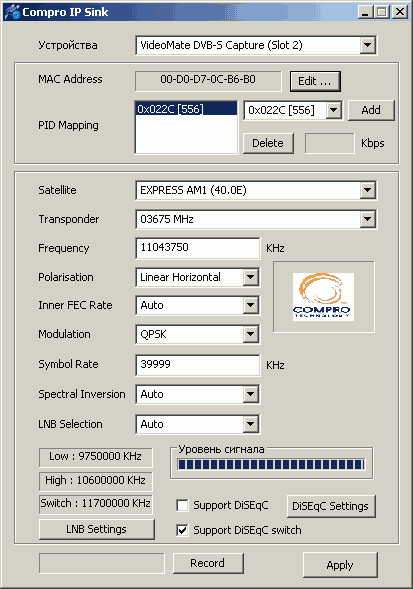413x589 pixels.
Task: Click the Kbps rate field
Action: click(x=330, y=143)
